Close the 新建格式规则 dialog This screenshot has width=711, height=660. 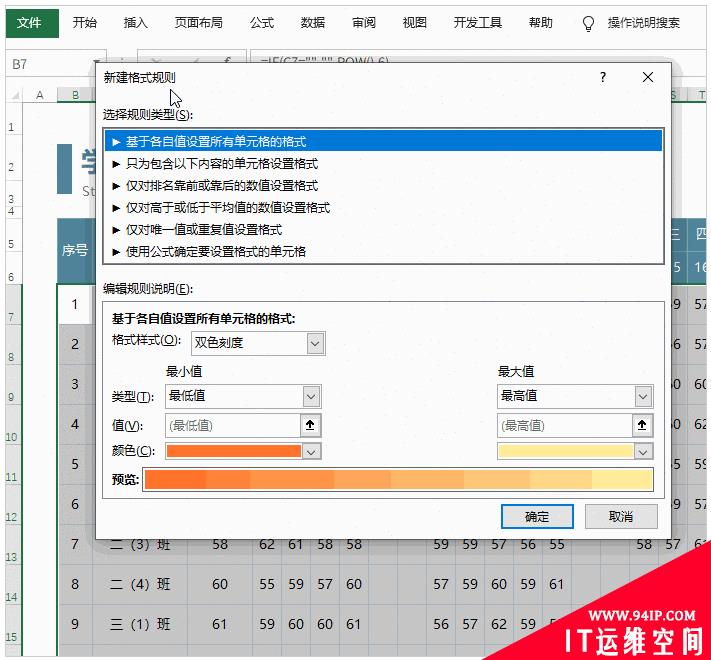click(648, 77)
